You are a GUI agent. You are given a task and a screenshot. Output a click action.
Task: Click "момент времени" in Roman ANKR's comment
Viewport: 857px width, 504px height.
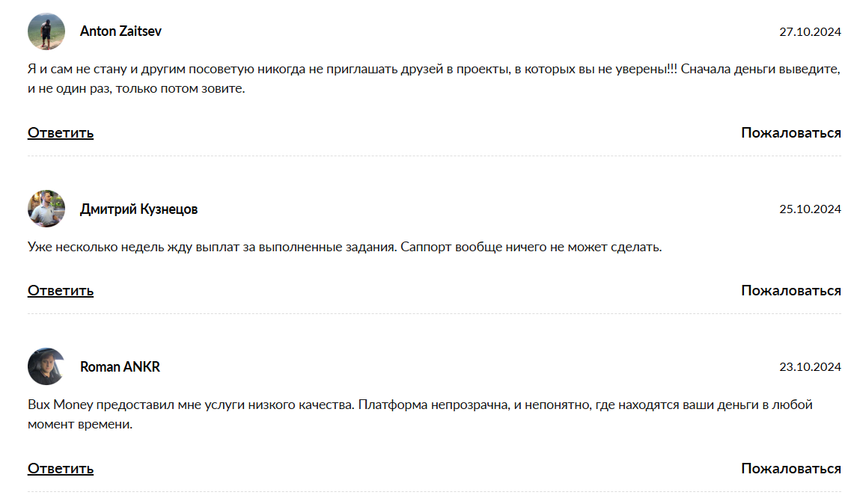(x=80, y=424)
